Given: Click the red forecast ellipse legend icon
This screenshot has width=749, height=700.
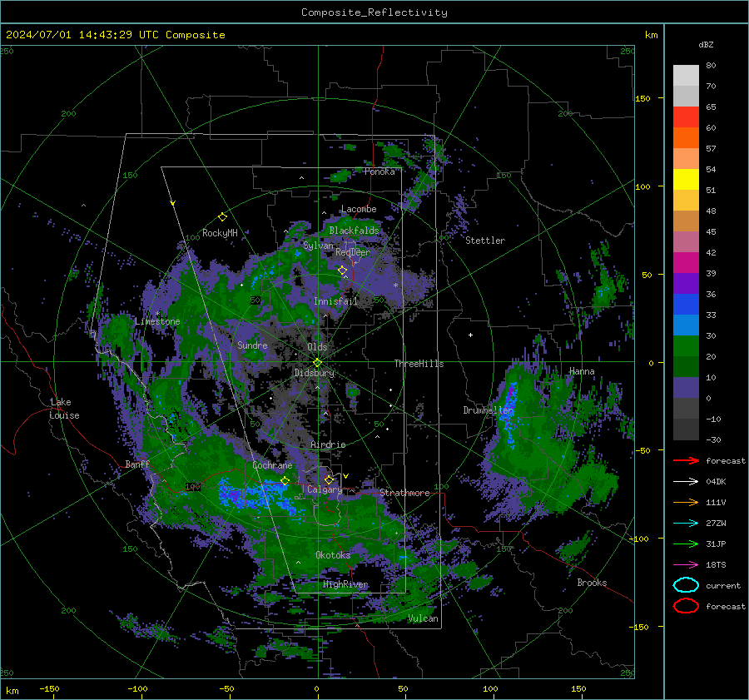Looking at the screenshot, I should point(686,606).
